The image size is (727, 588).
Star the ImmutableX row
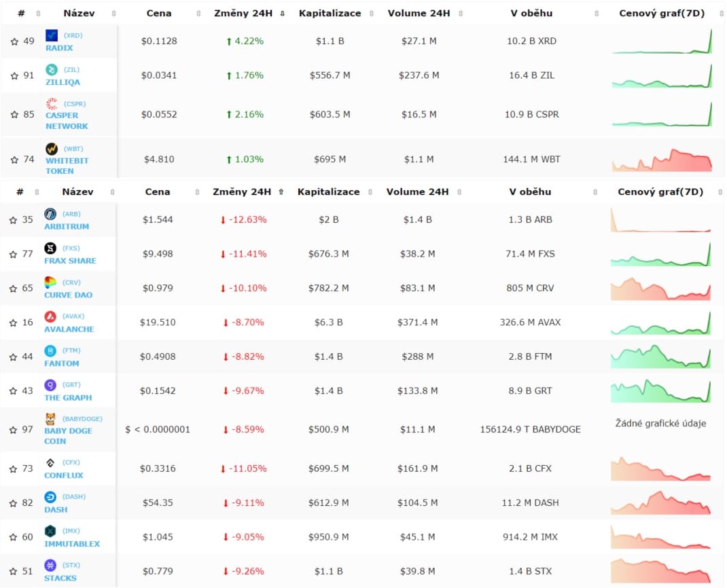[x=13, y=538]
